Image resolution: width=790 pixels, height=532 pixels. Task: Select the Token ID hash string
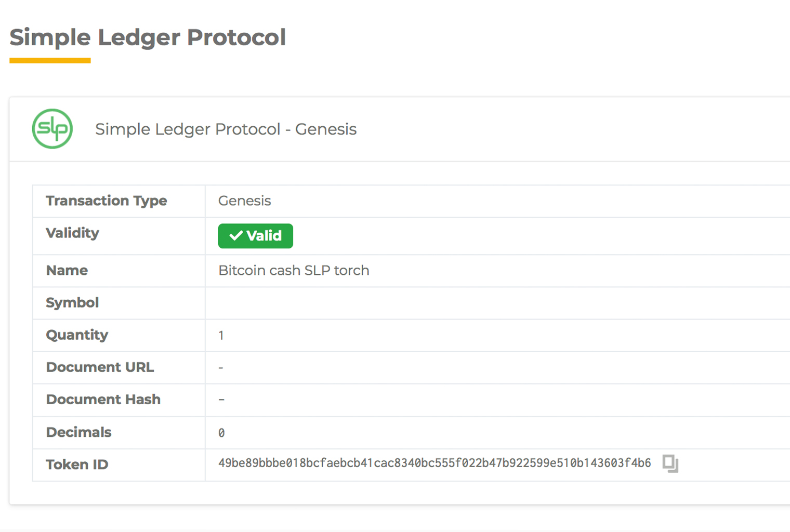pyautogui.click(x=434, y=463)
